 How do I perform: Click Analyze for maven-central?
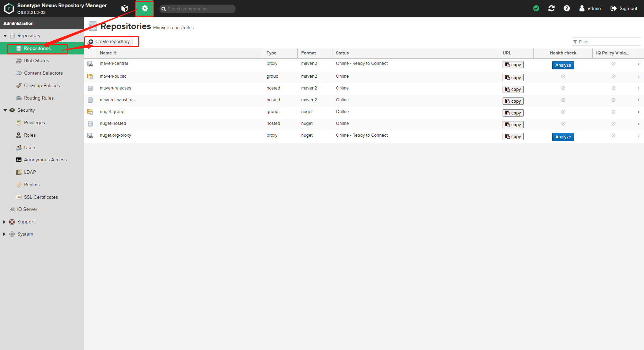coord(563,65)
